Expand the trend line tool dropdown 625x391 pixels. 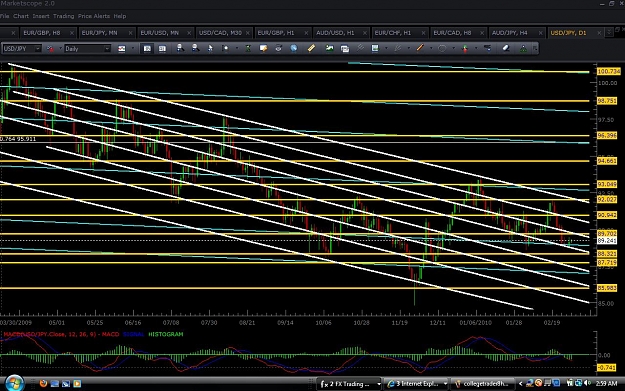pos(430,49)
